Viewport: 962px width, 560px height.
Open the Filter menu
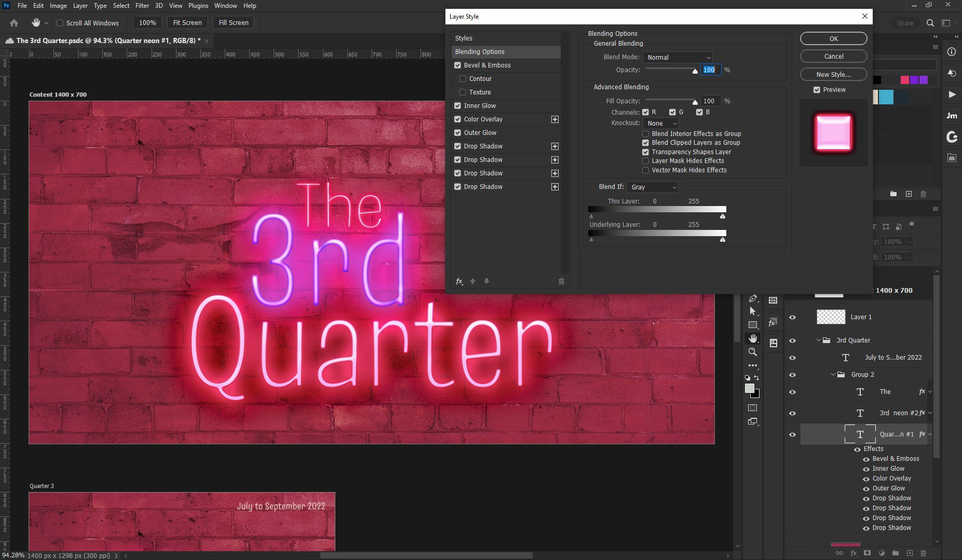coord(142,6)
